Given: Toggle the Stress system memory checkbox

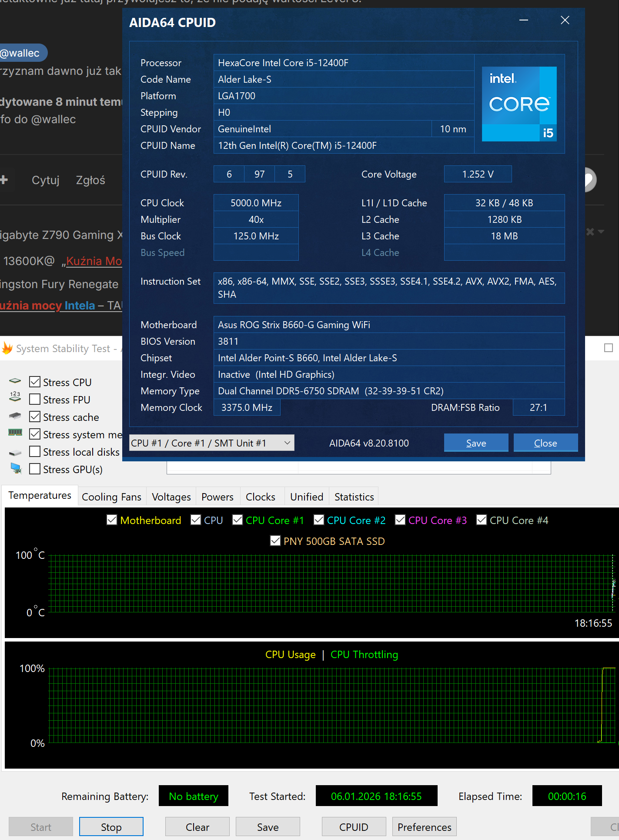Looking at the screenshot, I should (35, 434).
